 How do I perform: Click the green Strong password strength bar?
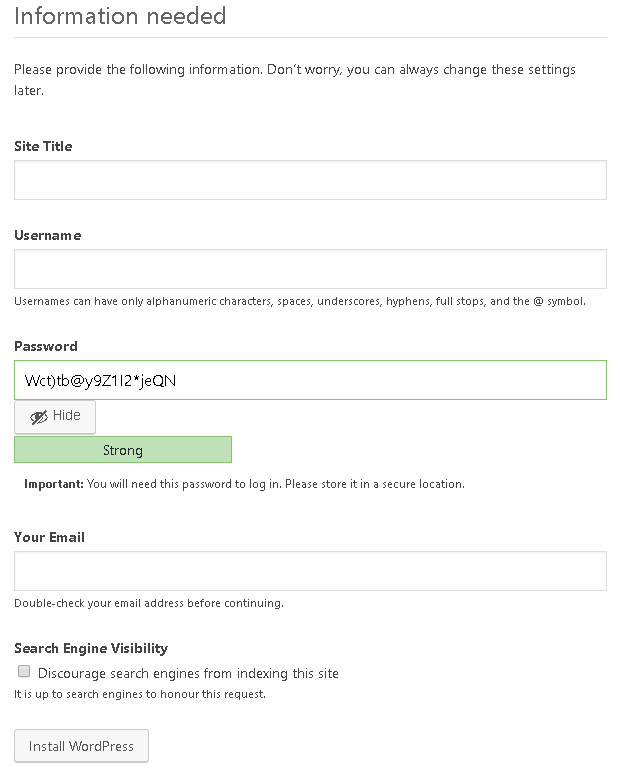click(x=122, y=450)
